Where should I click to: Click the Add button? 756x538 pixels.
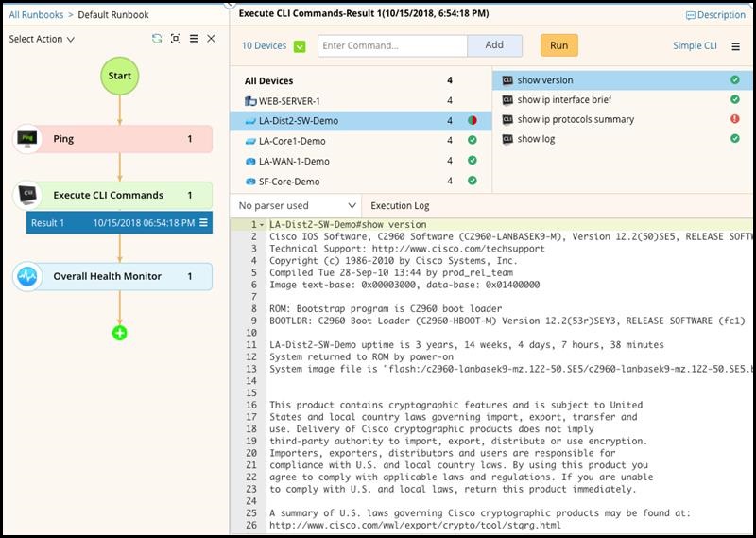[x=494, y=45]
